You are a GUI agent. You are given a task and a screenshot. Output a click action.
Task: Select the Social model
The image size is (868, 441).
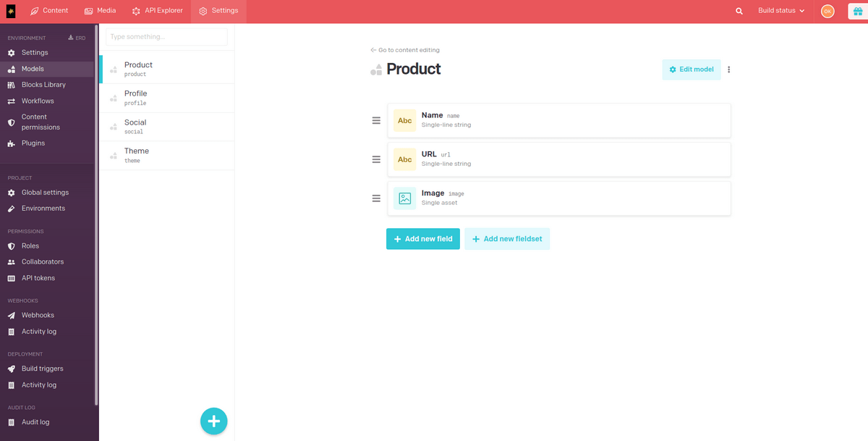(x=166, y=127)
